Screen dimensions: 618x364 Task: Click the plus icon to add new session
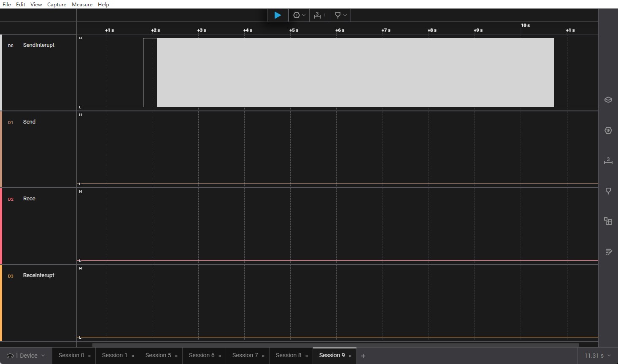[363, 356]
